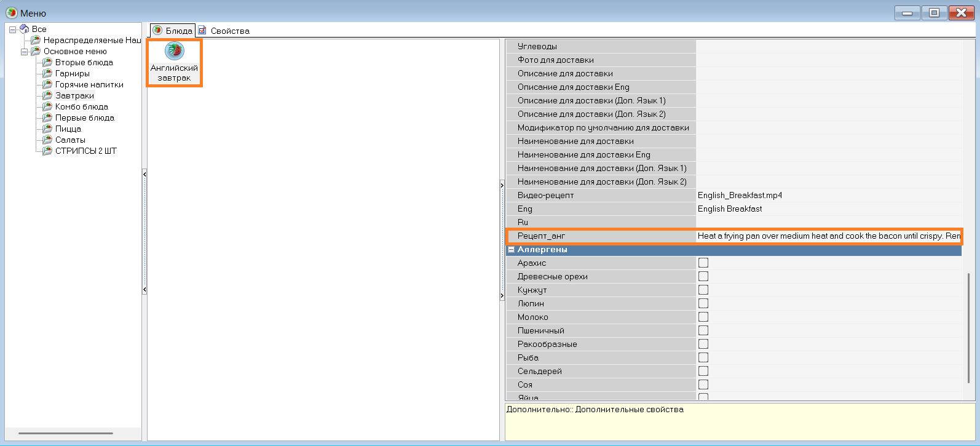Click the Пицца category folder icon
The height and width of the screenshot is (446, 980).
point(47,129)
